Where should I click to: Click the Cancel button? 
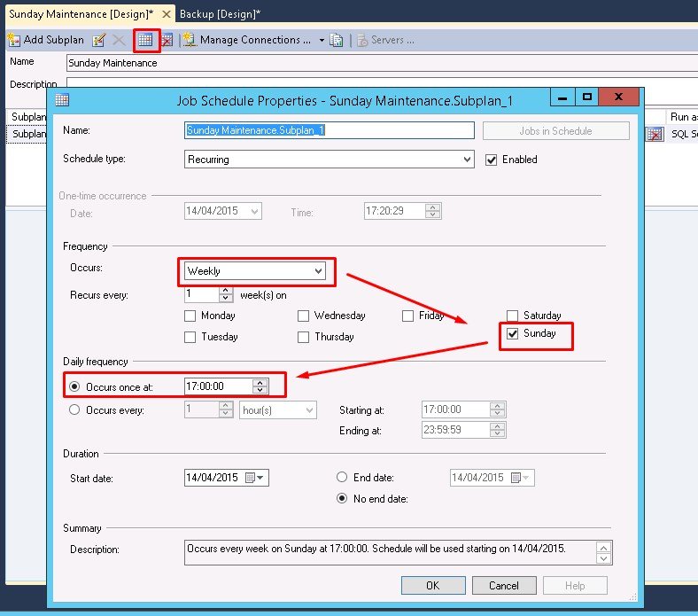tap(503, 585)
